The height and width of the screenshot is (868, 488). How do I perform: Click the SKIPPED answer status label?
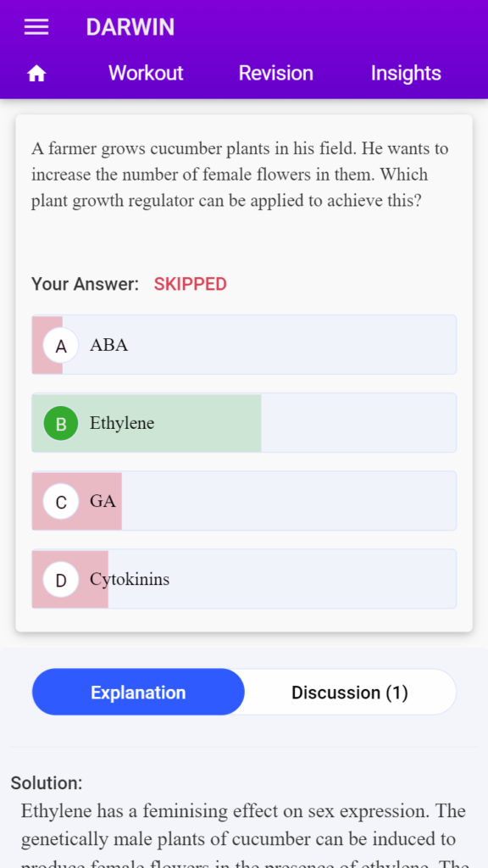191,285
